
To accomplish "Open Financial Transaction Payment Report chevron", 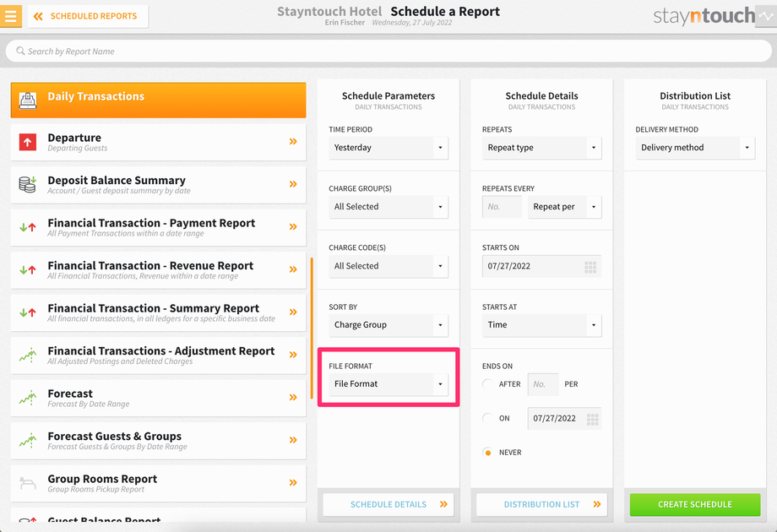I will (x=293, y=227).
